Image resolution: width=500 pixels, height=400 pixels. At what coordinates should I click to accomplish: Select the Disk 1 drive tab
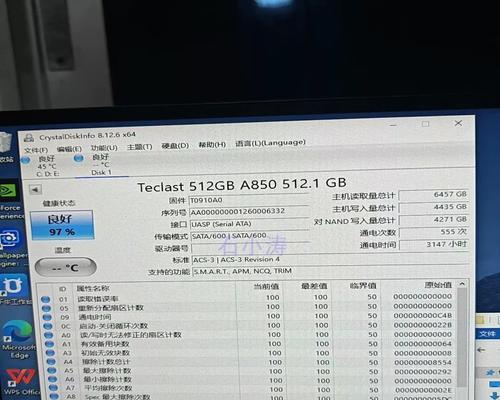(97, 165)
